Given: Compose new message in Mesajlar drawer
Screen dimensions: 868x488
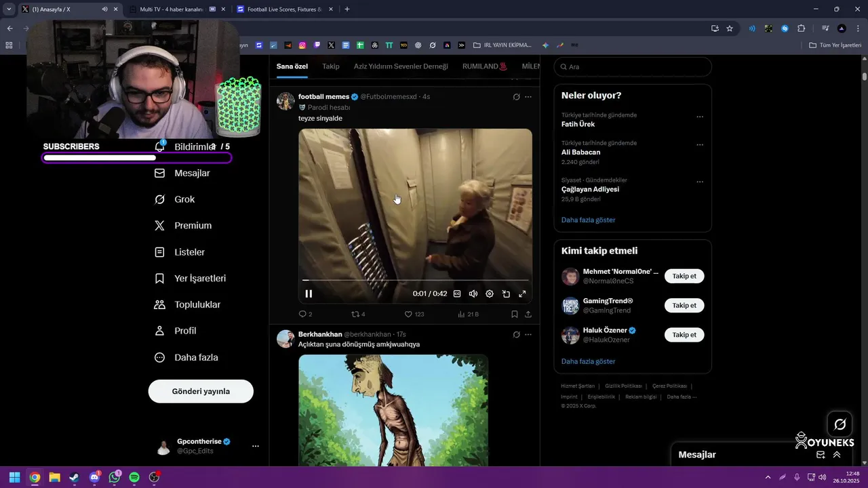Looking at the screenshot, I should click(x=821, y=455).
